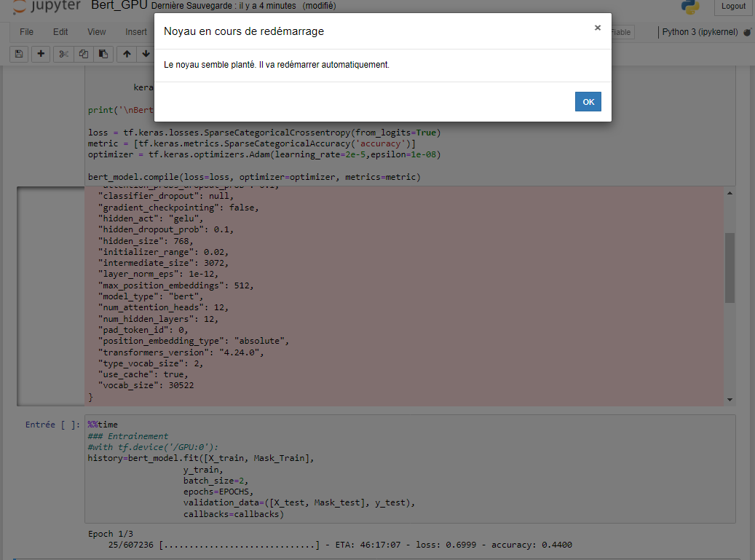Open the File menu
The height and width of the screenshot is (560, 755).
pos(26,31)
